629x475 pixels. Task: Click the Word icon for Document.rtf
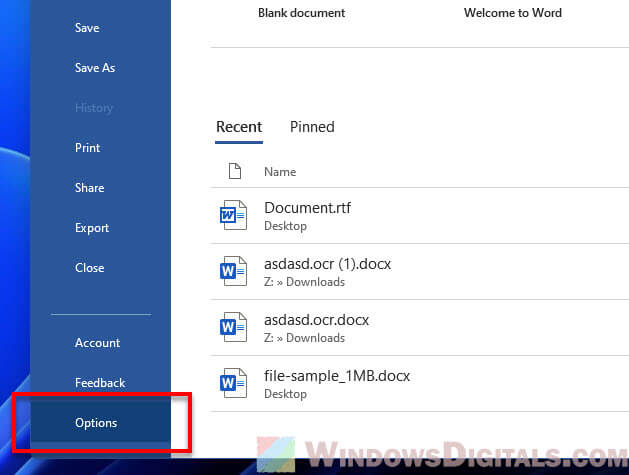coord(233,215)
